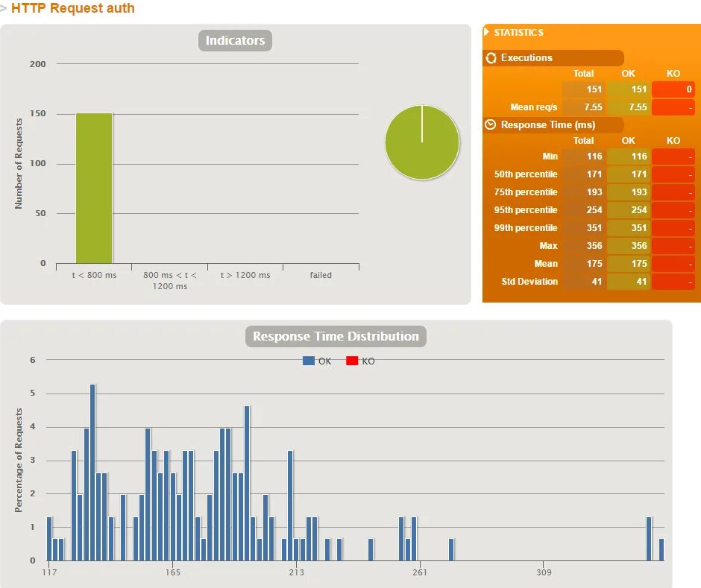Image resolution: width=701 pixels, height=588 pixels.
Task: Click the Percentage of Requests axis title
Action: [19, 461]
